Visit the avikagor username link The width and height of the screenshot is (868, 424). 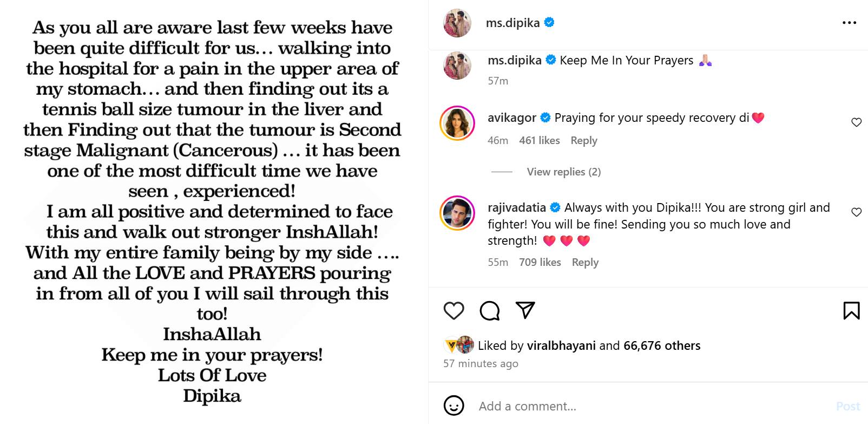click(x=511, y=118)
